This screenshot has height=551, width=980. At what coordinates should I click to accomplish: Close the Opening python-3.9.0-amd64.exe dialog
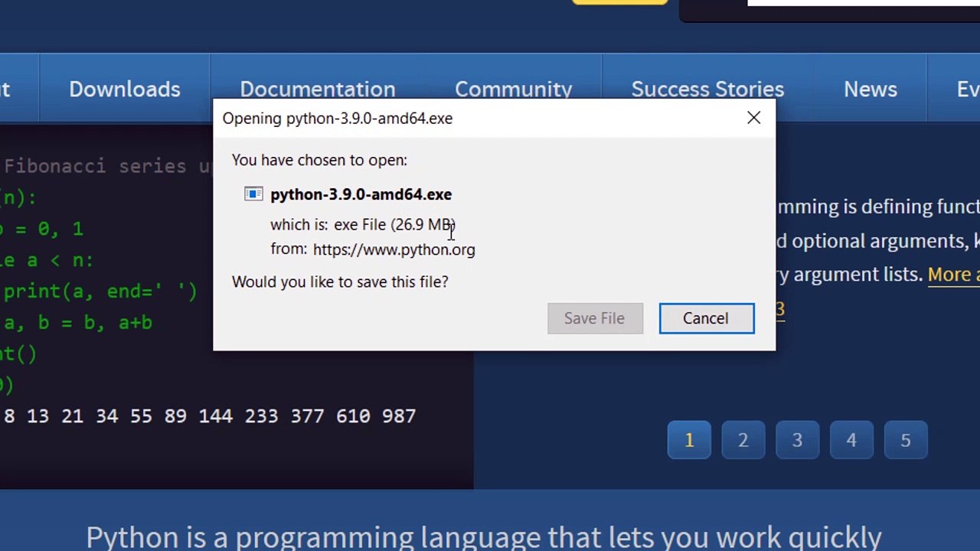(753, 118)
